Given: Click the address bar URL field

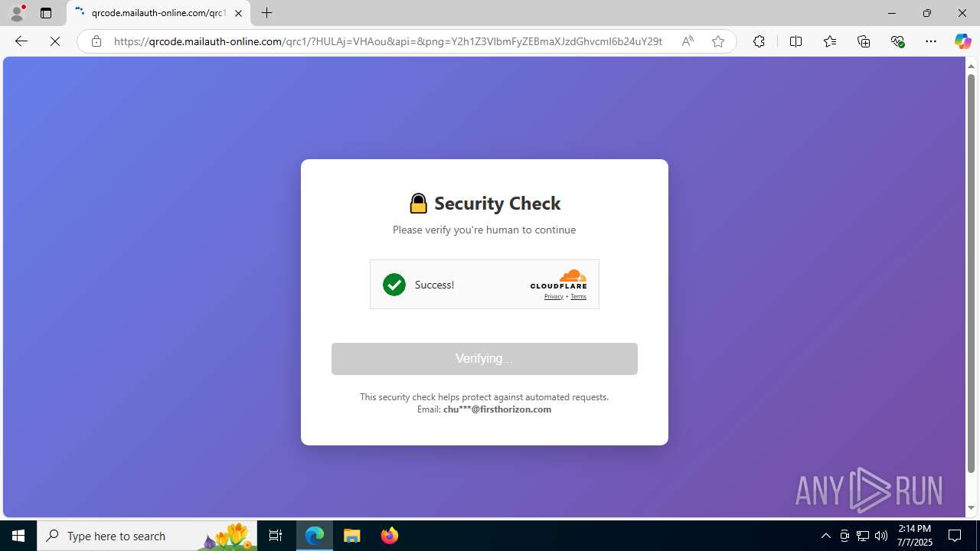Looking at the screenshot, I should pyautogui.click(x=387, y=41).
